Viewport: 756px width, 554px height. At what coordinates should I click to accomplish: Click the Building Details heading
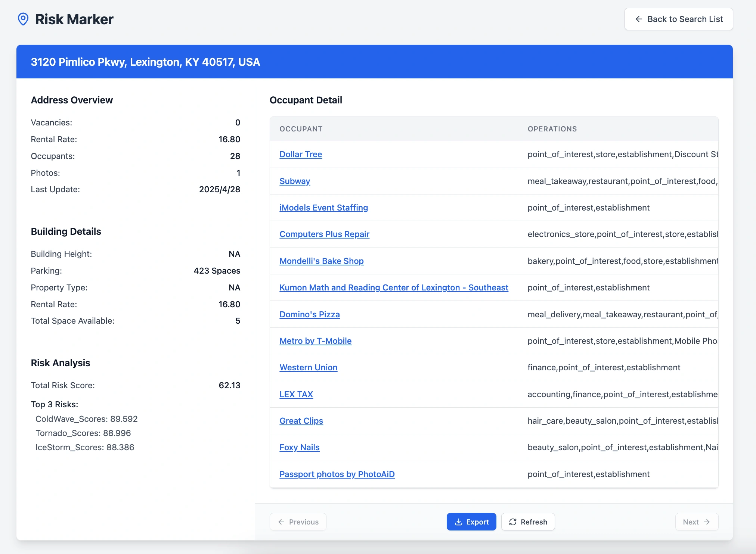pyautogui.click(x=66, y=231)
